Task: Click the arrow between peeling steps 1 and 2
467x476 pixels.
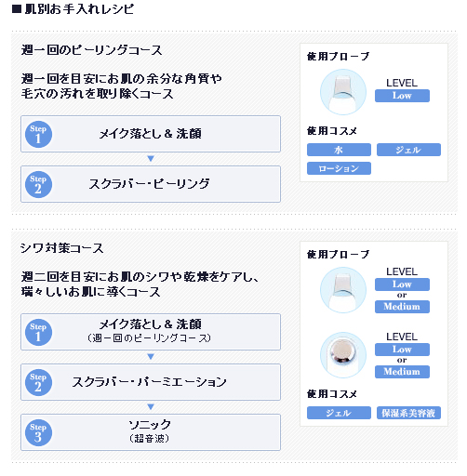Action: (x=151, y=159)
